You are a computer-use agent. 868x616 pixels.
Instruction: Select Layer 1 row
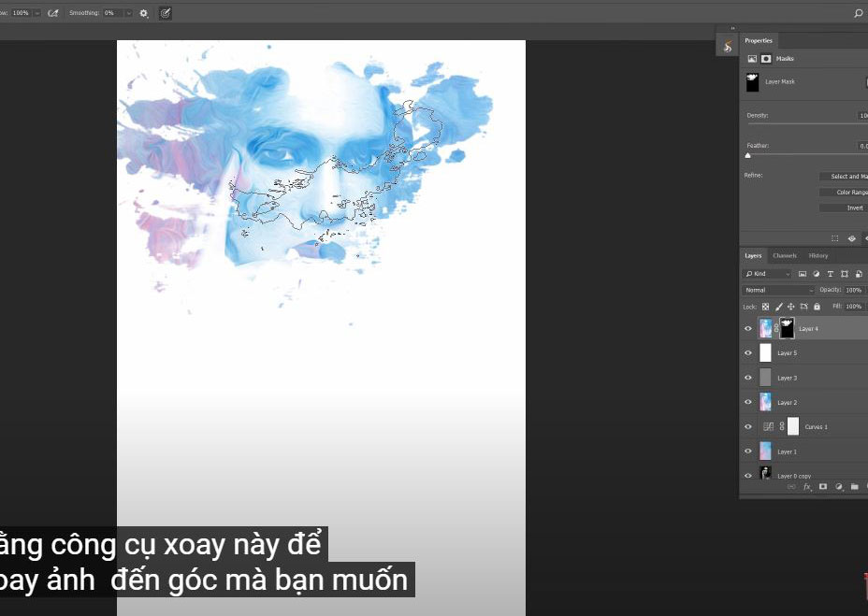803,451
